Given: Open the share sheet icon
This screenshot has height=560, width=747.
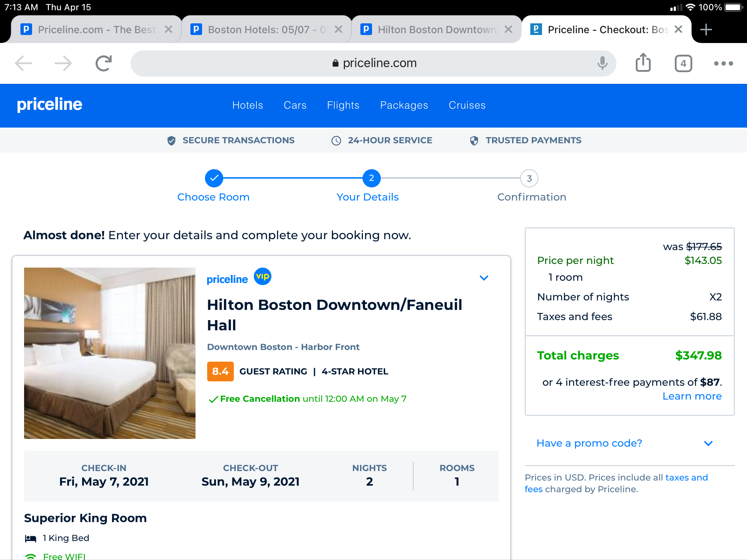Looking at the screenshot, I should click(x=643, y=63).
